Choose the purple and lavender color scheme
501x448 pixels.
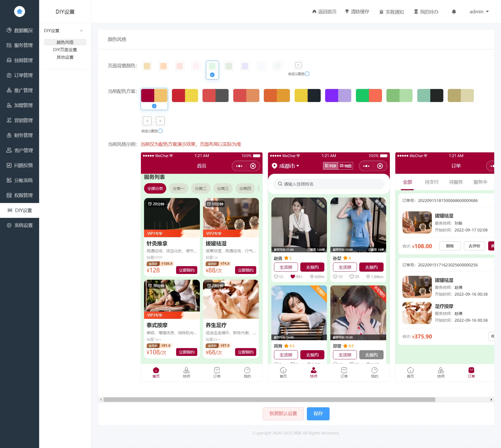pos(338,95)
